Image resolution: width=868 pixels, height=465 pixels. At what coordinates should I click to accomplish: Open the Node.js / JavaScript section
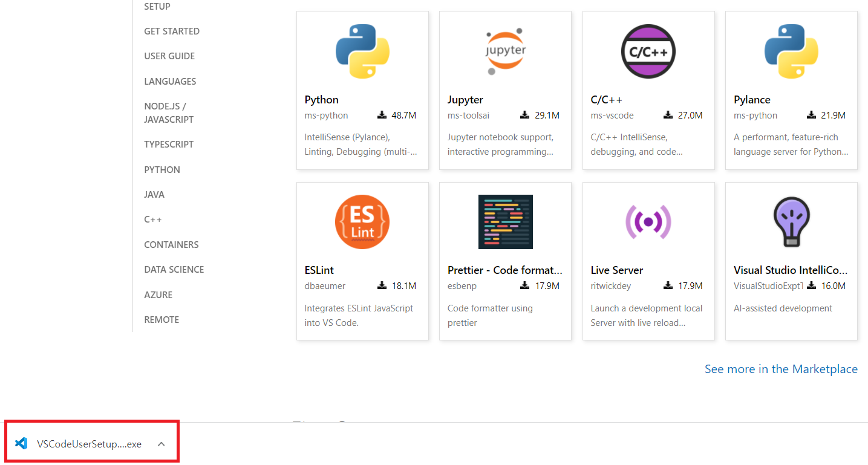point(169,113)
